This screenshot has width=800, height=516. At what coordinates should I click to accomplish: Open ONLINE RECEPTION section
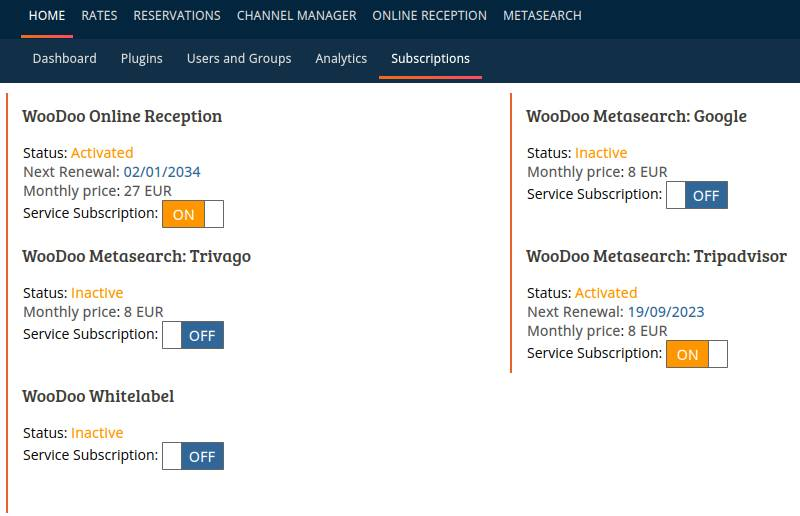tap(429, 16)
